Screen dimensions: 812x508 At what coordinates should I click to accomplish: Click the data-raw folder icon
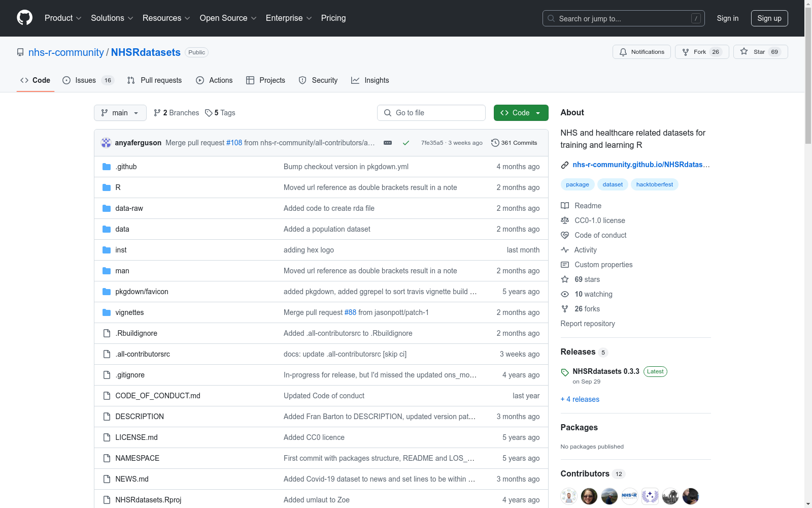[107, 208]
